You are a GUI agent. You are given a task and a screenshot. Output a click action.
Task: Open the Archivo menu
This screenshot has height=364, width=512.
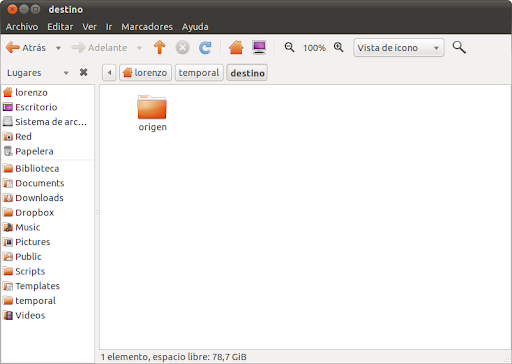(x=22, y=27)
